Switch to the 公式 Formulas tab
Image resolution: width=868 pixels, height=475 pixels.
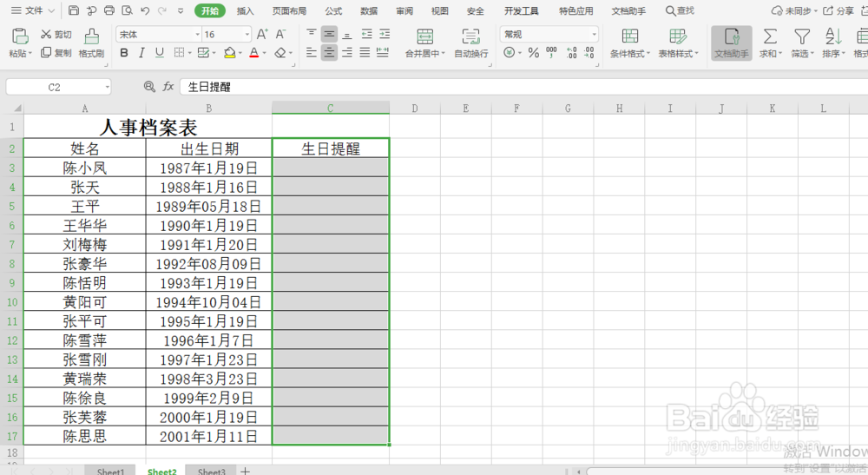(333, 10)
